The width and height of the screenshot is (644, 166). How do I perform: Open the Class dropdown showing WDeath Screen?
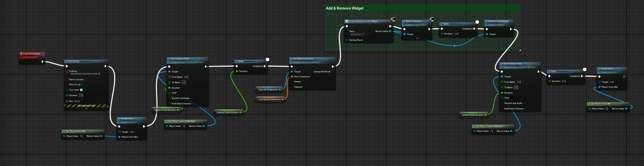[x=357, y=34]
